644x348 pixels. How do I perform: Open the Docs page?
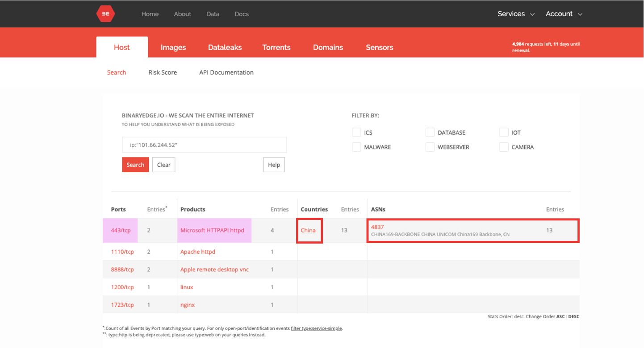coord(242,14)
